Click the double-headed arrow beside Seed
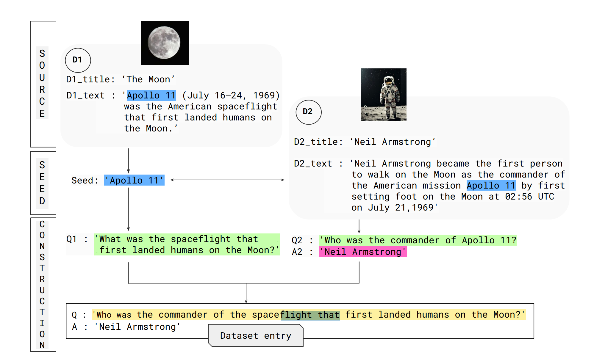This screenshot has height=364, width=594. click(227, 180)
